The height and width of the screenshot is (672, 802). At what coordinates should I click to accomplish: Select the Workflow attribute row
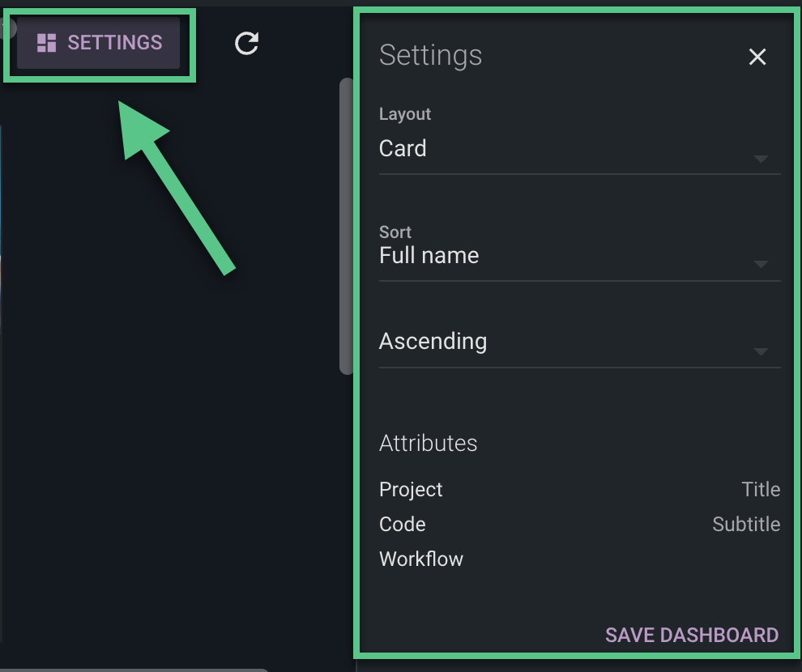pyautogui.click(x=579, y=559)
